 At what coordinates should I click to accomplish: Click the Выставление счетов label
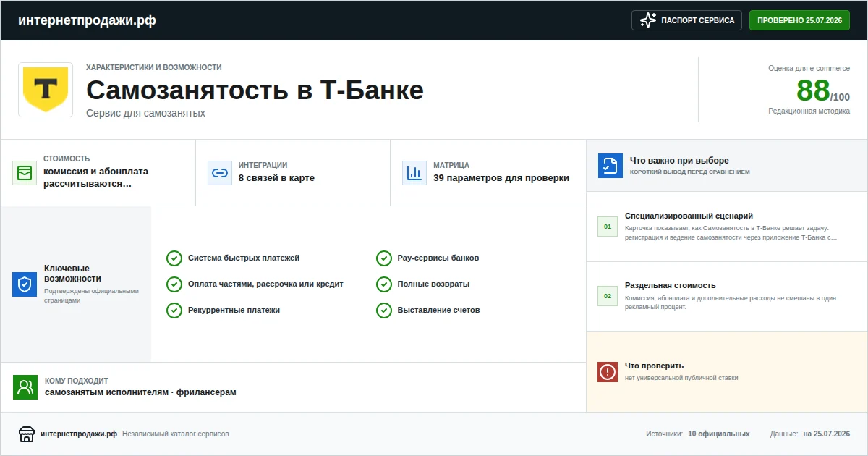point(438,311)
